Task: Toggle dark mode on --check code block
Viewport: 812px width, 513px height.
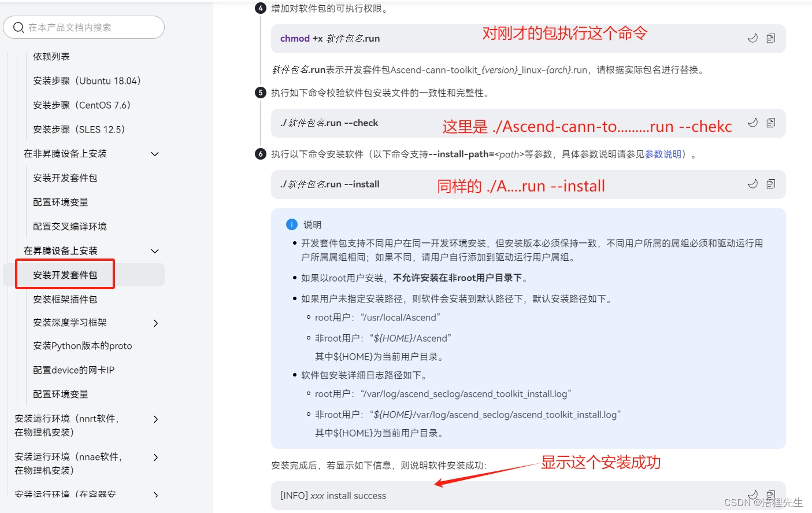Action: (x=752, y=123)
